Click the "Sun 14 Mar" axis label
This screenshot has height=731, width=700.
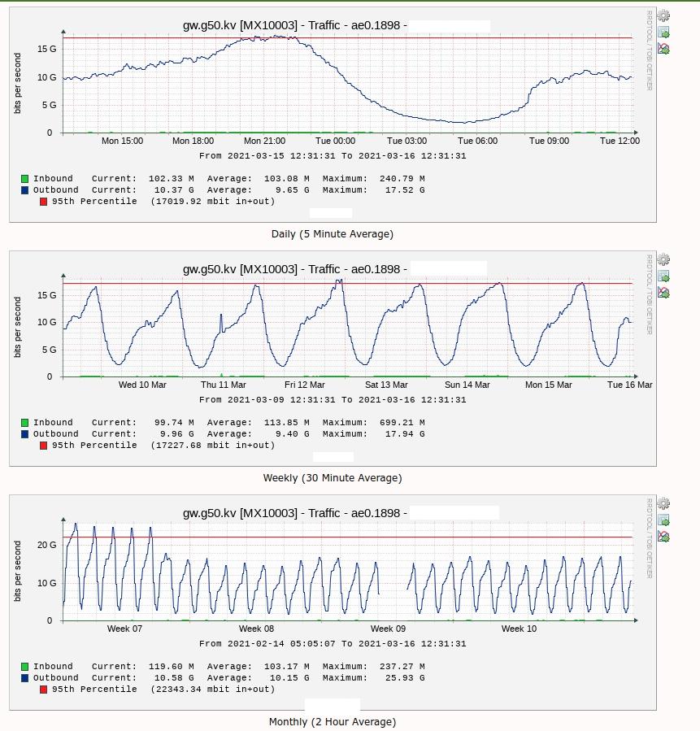click(x=467, y=385)
